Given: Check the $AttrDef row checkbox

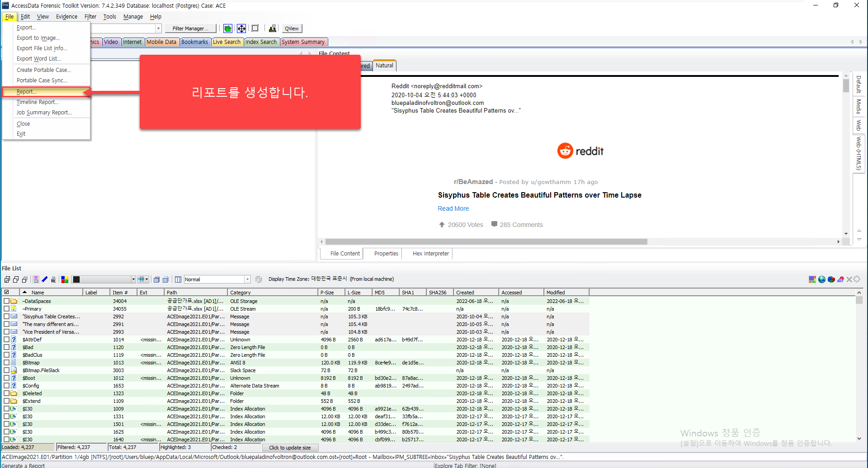Looking at the screenshot, I should (6, 340).
